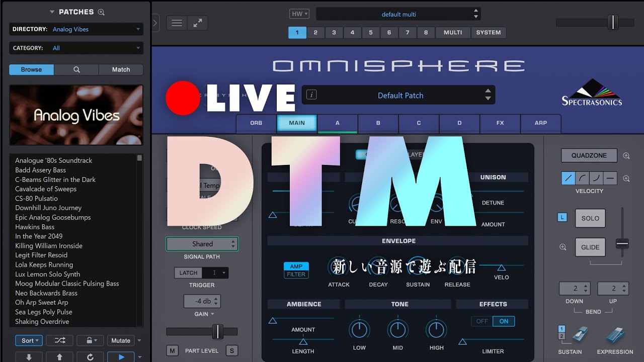The height and width of the screenshot is (362, 644).
Task: Step to previous patch with up arrow
Action: tap(59, 357)
